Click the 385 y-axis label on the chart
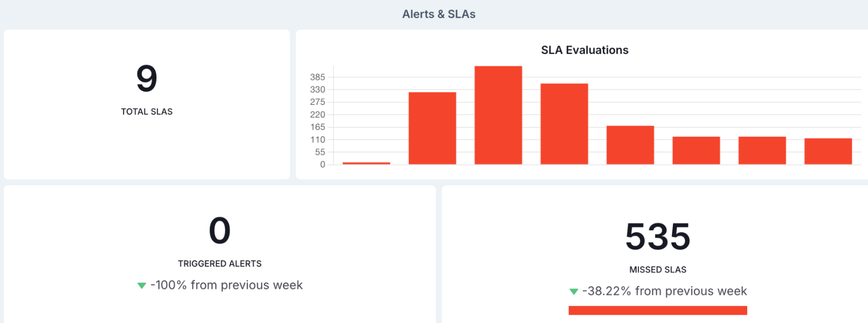This screenshot has width=868, height=323. pyautogui.click(x=317, y=77)
